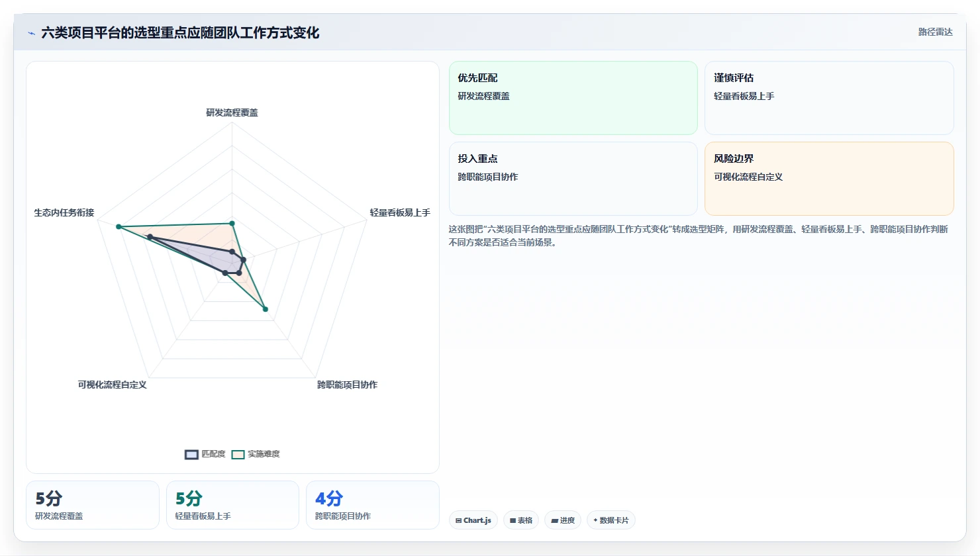980x556 pixels.
Task: Click 实施难度 legend text
Action: 264,454
